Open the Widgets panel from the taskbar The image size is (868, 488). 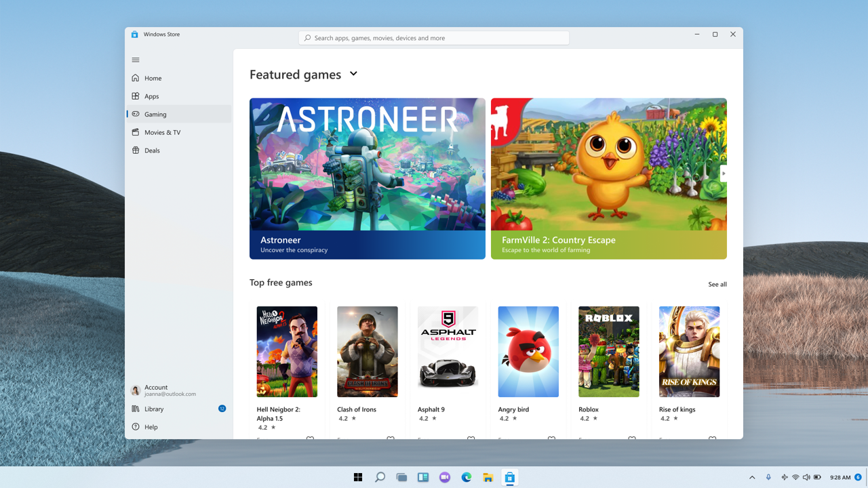(423, 477)
